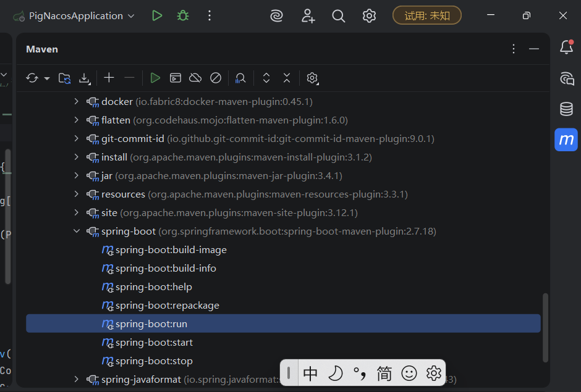Toggle IME simplified/traditional 简 button
Screen dimensions: 581x392
click(x=384, y=373)
